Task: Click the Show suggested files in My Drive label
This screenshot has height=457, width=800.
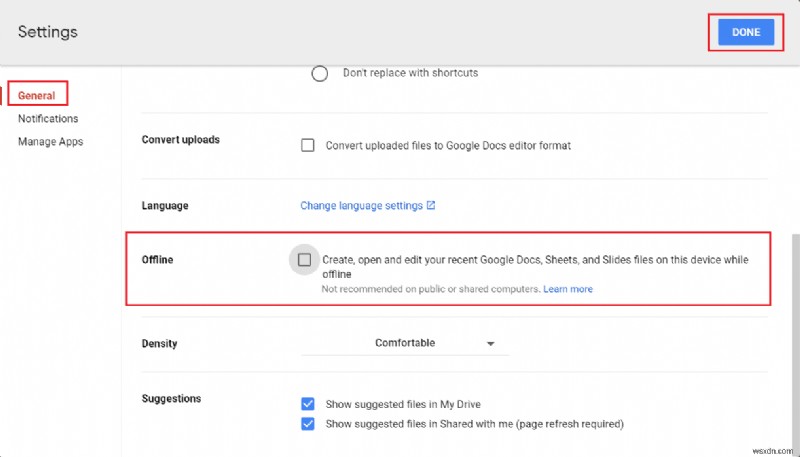Action: coord(403,404)
